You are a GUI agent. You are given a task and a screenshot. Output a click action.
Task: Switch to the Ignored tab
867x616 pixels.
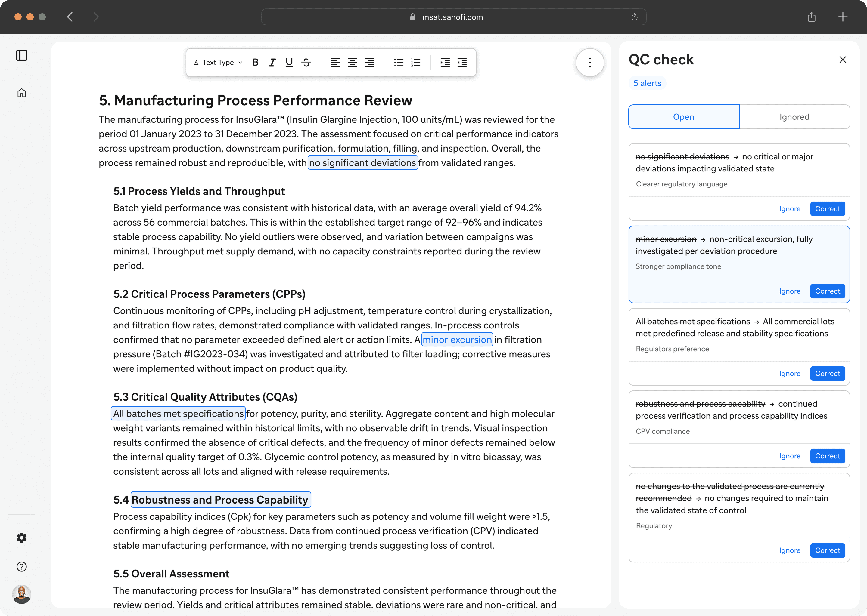794,117
